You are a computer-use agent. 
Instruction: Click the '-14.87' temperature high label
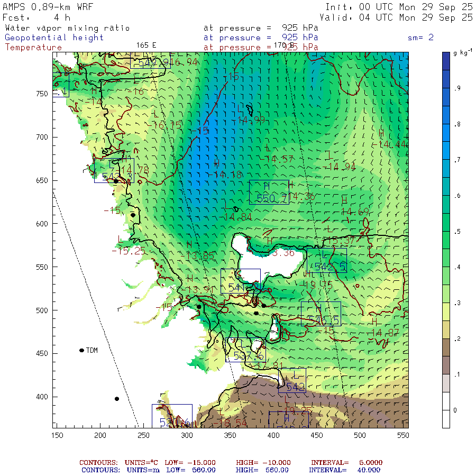tap(383, 333)
